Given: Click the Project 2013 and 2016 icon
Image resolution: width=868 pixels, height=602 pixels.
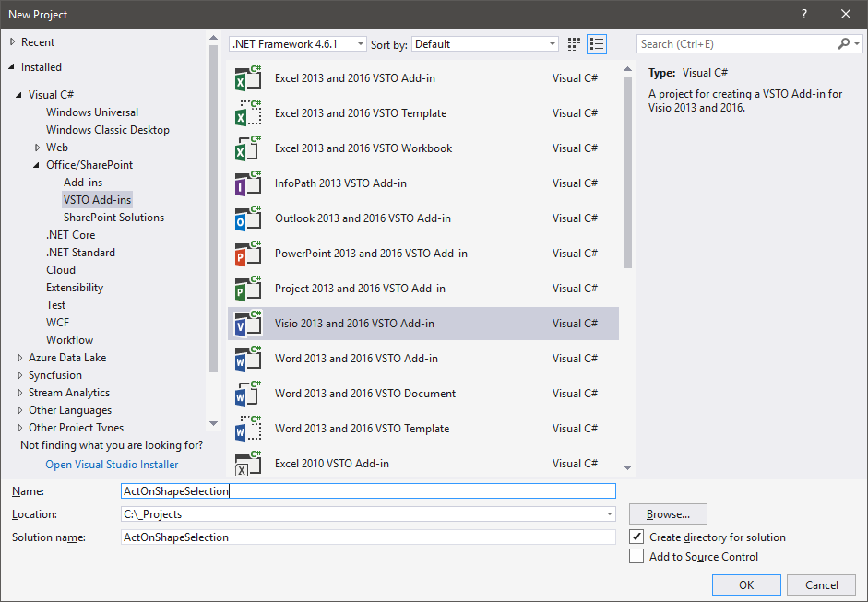Looking at the screenshot, I should (x=247, y=289).
